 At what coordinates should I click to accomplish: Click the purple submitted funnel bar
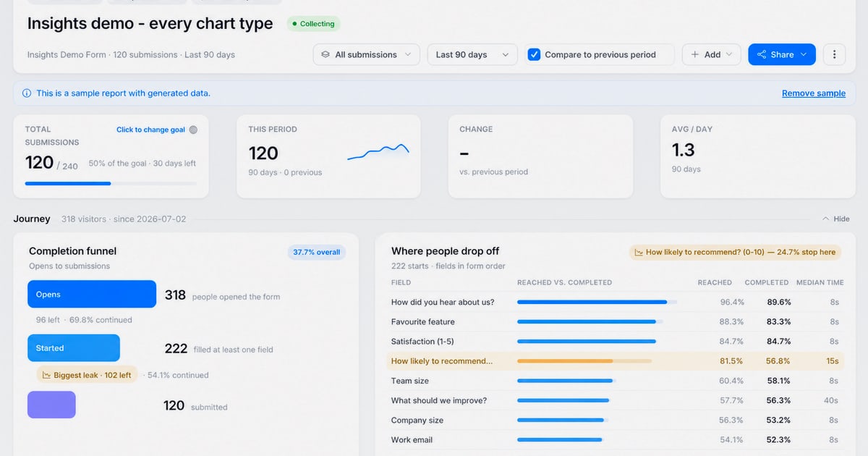[51, 405]
